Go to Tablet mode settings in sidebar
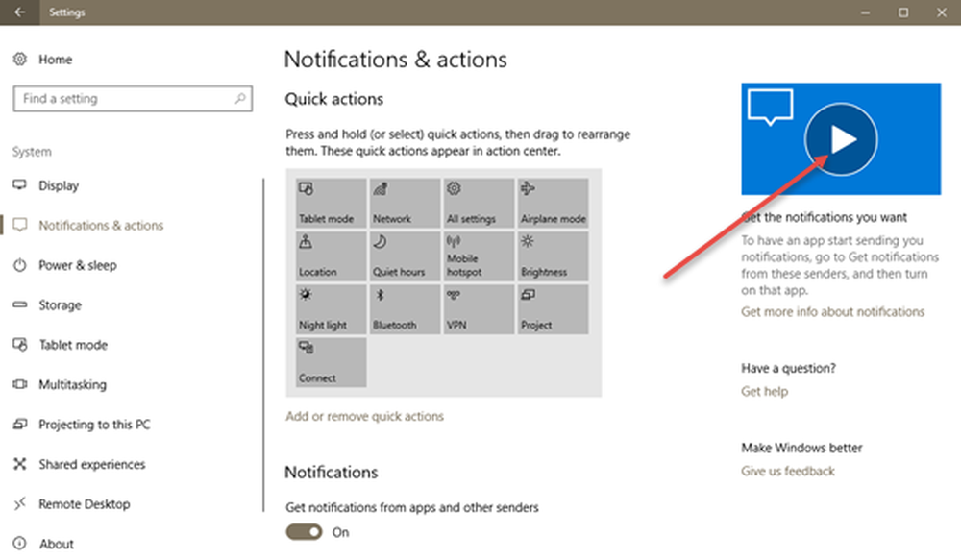 point(60,345)
